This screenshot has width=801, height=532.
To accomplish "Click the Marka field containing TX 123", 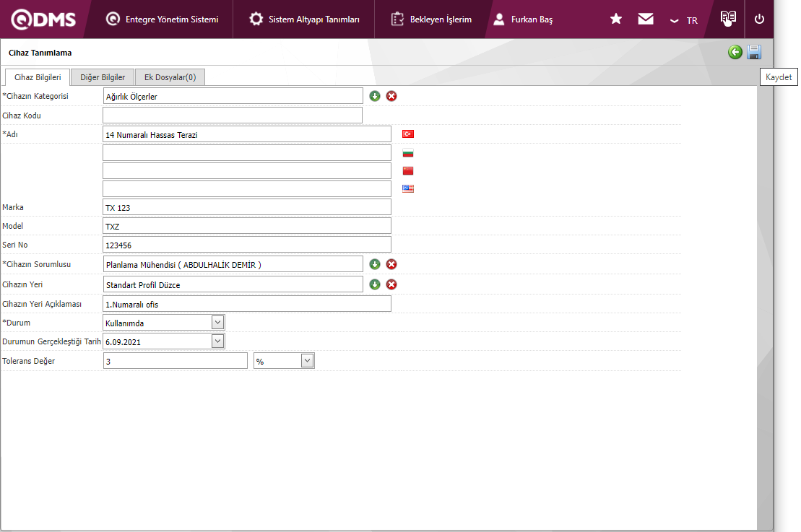I will click(247, 207).
